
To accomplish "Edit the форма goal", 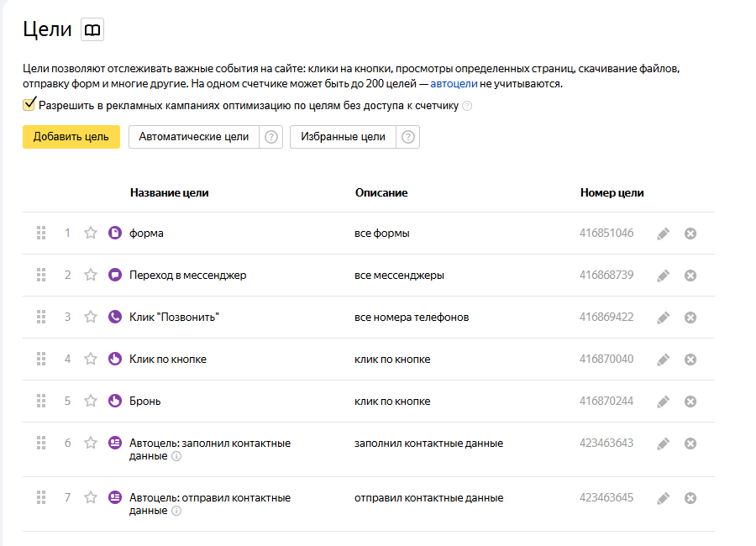I will tap(664, 234).
